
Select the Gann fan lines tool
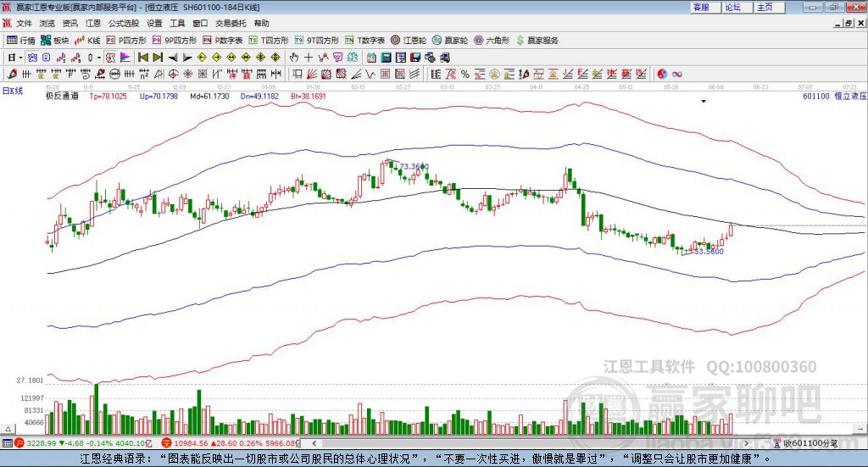click(x=312, y=74)
